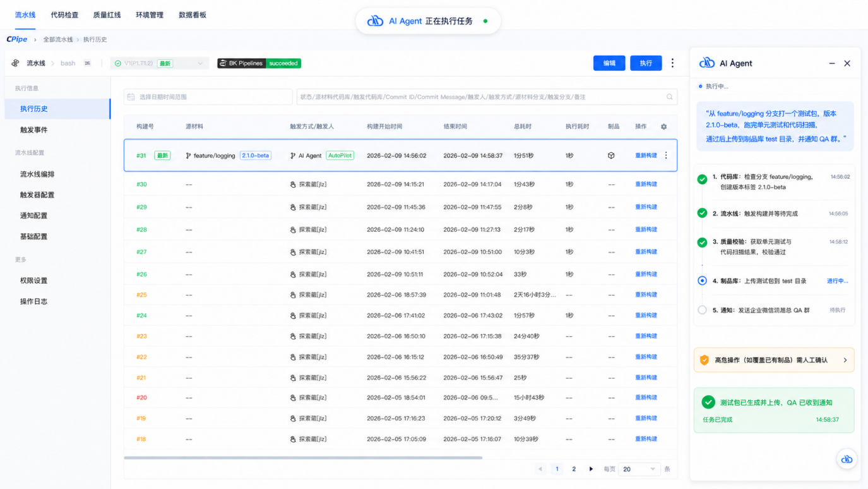This screenshot has width=868, height=489.
Task: Open table column settings gear icon
Action: (x=663, y=126)
